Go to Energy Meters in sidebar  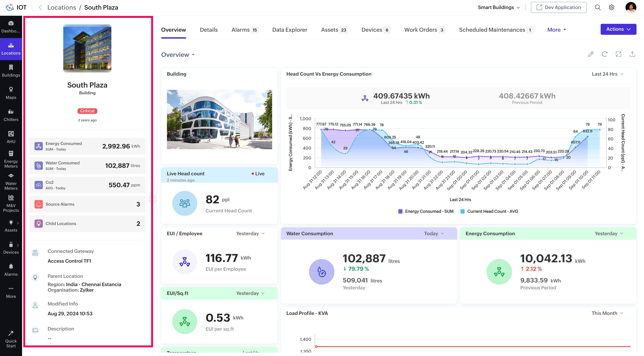tap(11, 159)
